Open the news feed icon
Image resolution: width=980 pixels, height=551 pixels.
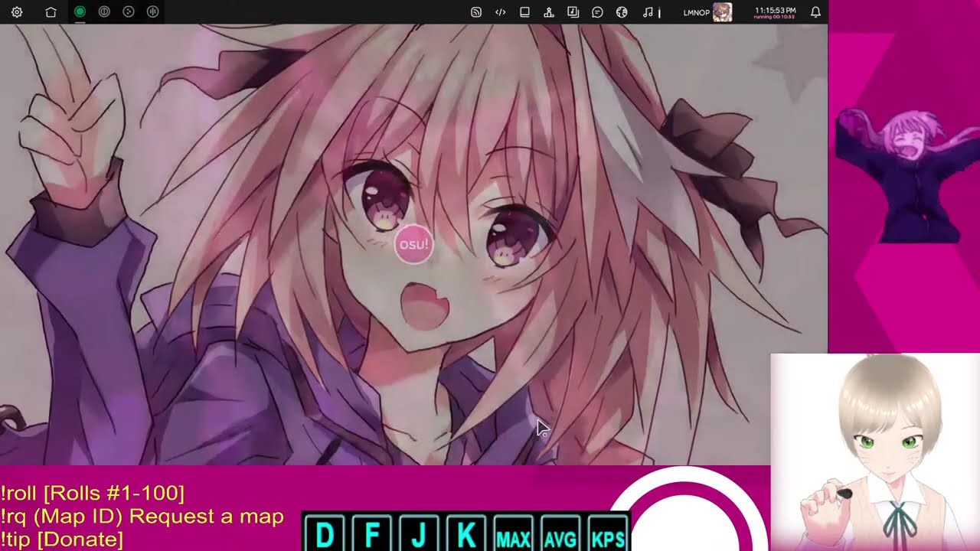[x=476, y=12]
